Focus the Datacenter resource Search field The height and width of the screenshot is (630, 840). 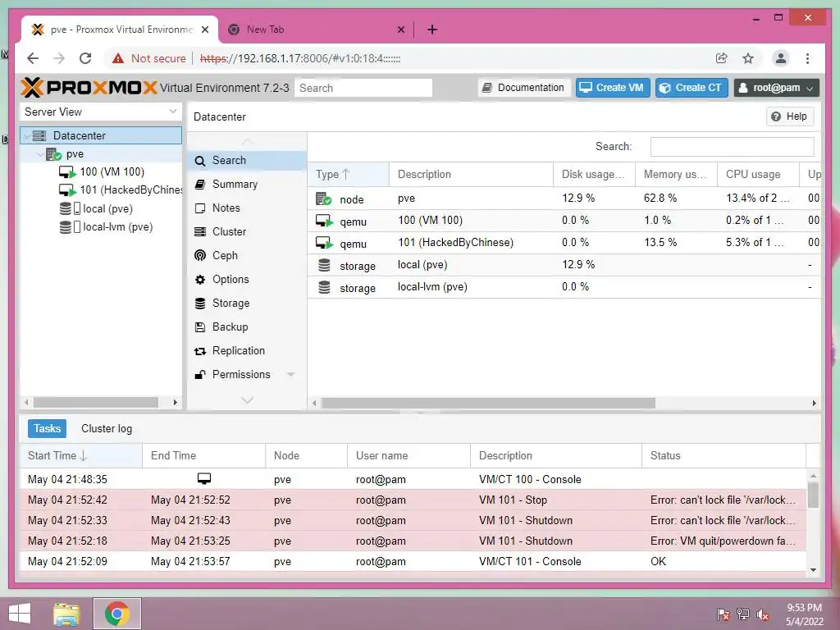click(732, 146)
